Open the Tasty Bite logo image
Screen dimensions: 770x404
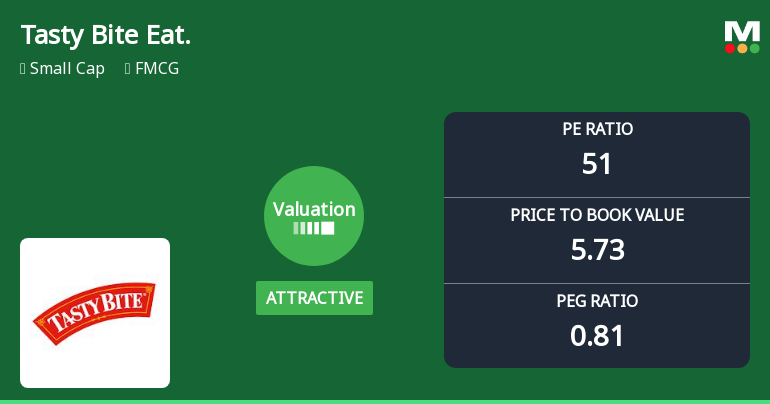click(95, 313)
